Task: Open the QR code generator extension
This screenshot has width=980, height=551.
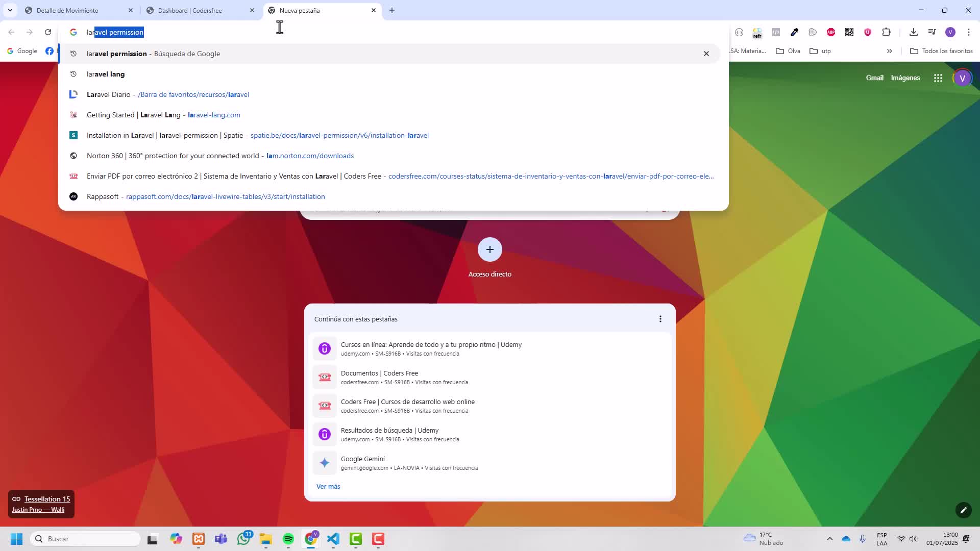Action: point(849,32)
